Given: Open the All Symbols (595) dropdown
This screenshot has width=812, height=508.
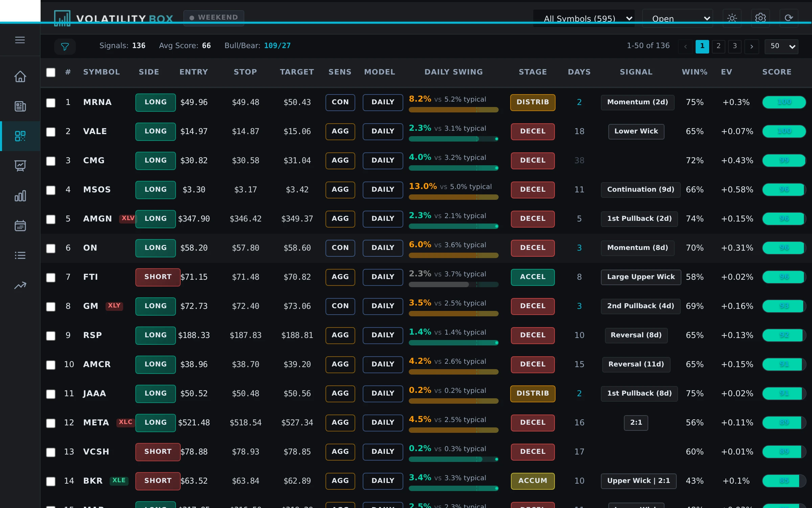Looking at the screenshot, I should click(x=584, y=18).
